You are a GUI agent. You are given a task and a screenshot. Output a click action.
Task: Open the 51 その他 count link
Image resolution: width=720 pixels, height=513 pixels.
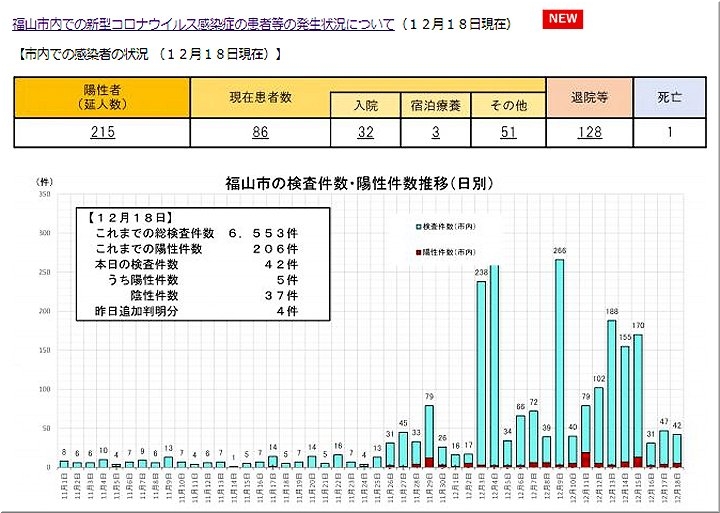508,131
